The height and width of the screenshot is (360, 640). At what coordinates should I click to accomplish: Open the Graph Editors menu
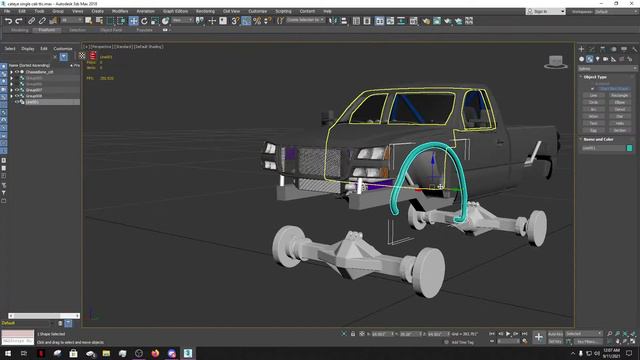click(175, 11)
